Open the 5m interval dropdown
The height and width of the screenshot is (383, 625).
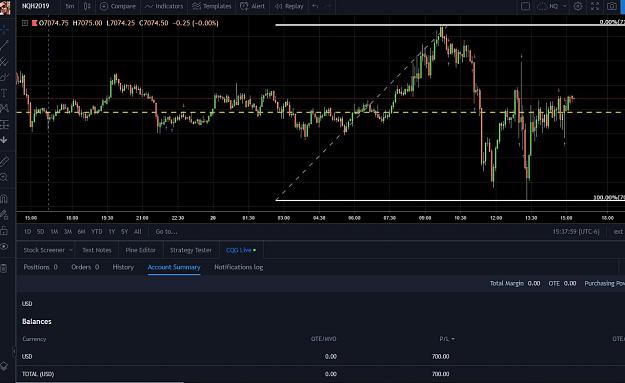click(x=70, y=6)
